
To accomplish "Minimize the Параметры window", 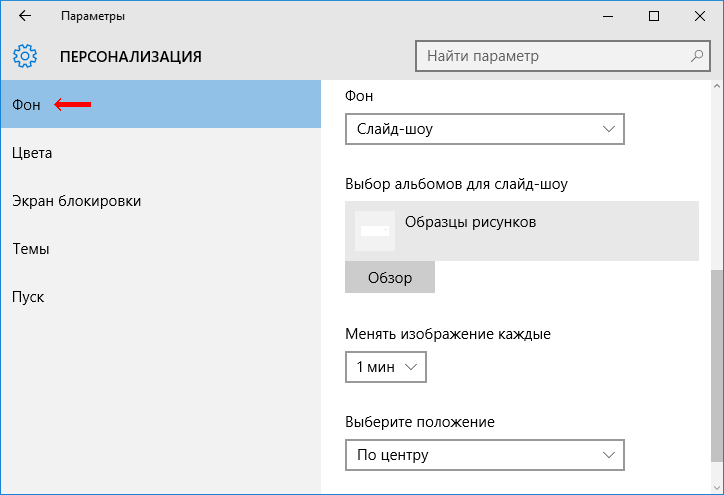I will [608, 16].
